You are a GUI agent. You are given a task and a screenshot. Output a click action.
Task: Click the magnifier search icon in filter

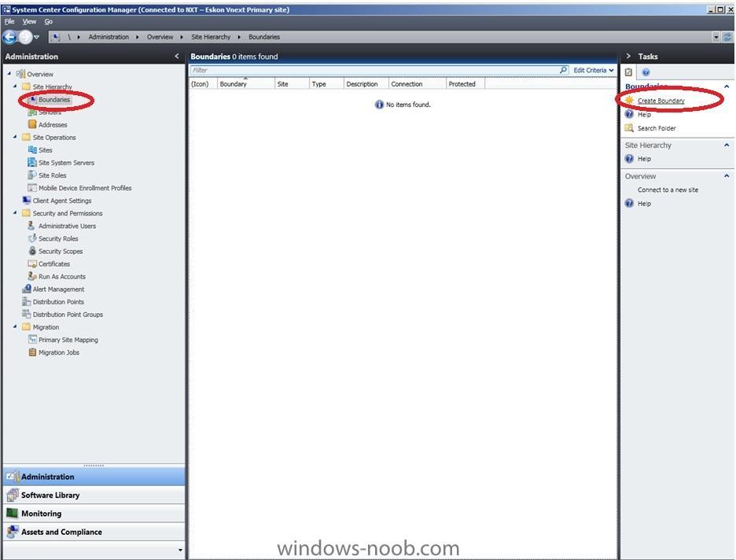[563, 70]
